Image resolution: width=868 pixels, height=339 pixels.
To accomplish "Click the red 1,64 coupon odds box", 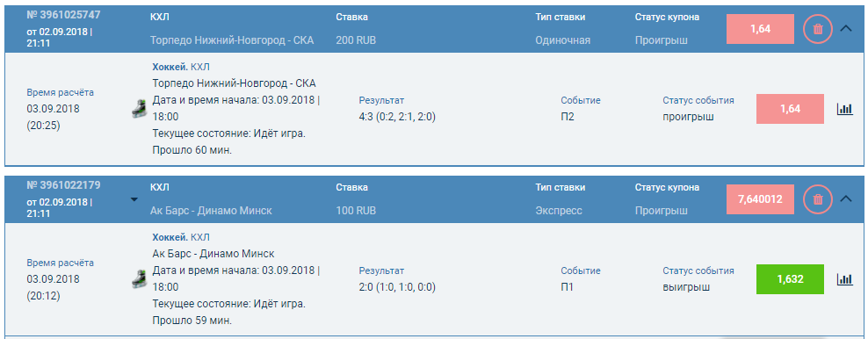I will [x=761, y=29].
